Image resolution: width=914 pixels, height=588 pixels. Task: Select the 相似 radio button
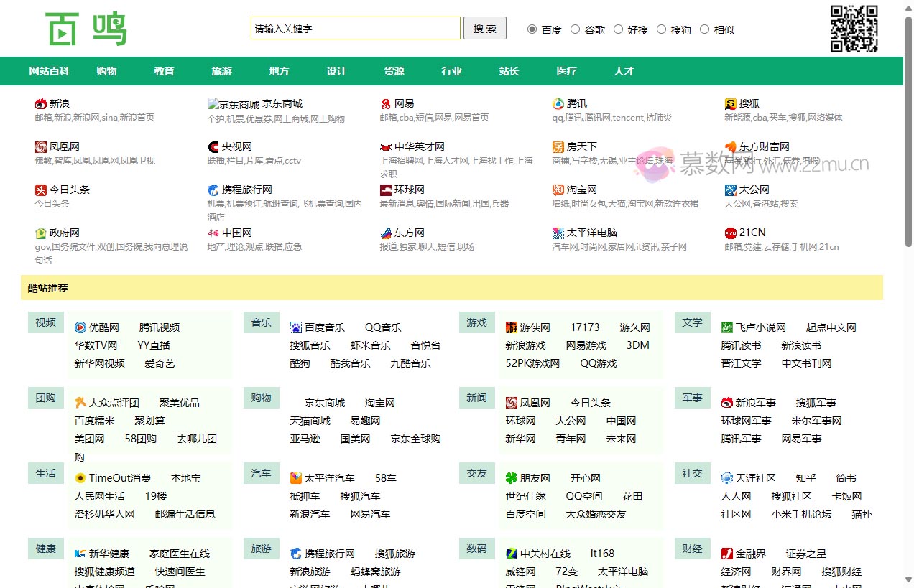click(x=705, y=29)
